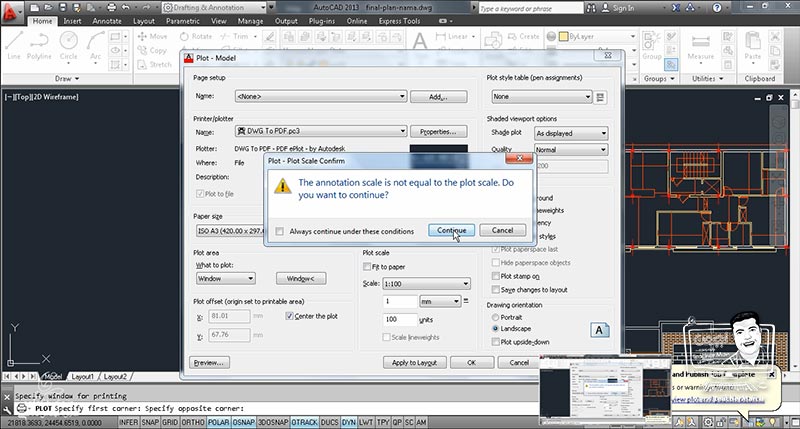Viewport: 800px width, 429px height.
Task: Click the search binoculars icon
Action: click(x=591, y=8)
